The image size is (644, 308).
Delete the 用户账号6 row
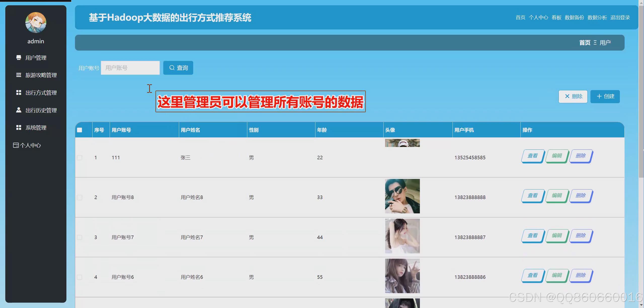pyautogui.click(x=581, y=276)
